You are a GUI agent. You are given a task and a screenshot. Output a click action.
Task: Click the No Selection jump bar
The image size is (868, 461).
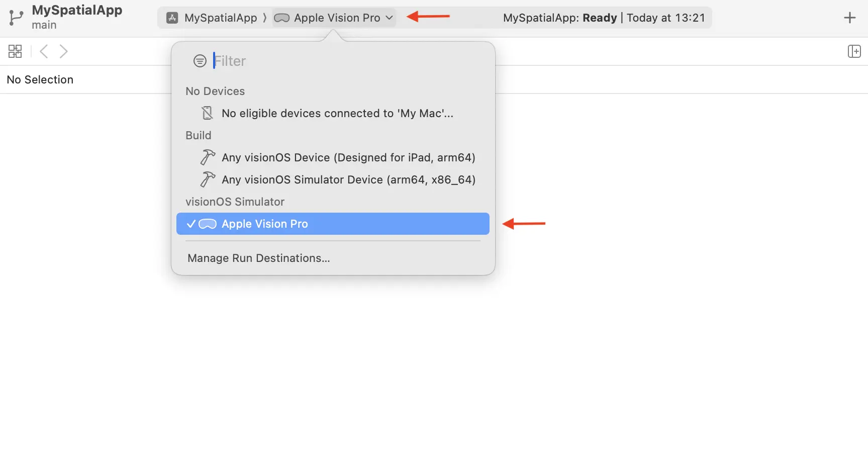(x=40, y=79)
